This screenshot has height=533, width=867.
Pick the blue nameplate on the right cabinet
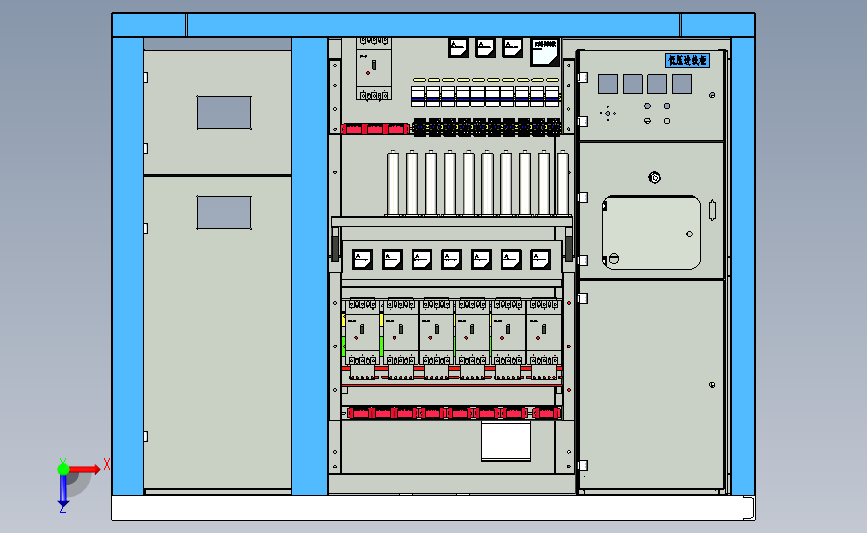(687, 60)
